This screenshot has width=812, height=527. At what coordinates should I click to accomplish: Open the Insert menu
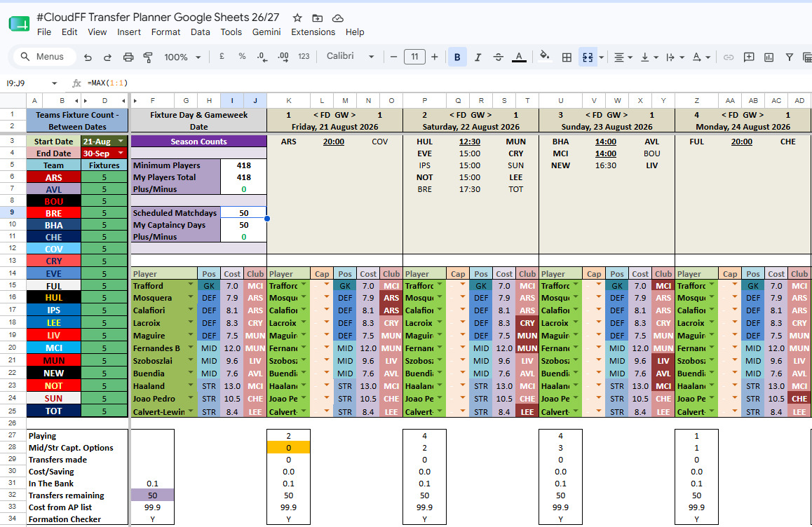[129, 32]
